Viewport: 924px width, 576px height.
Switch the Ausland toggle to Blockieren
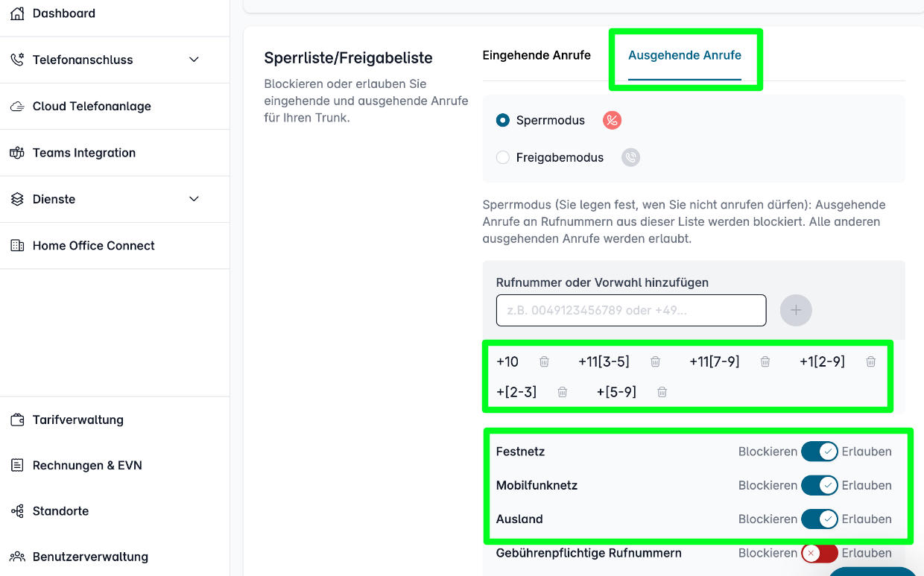pyautogui.click(x=820, y=519)
